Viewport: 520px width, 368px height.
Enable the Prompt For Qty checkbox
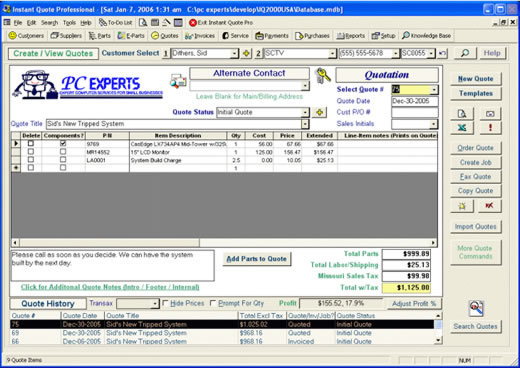[x=213, y=303]
